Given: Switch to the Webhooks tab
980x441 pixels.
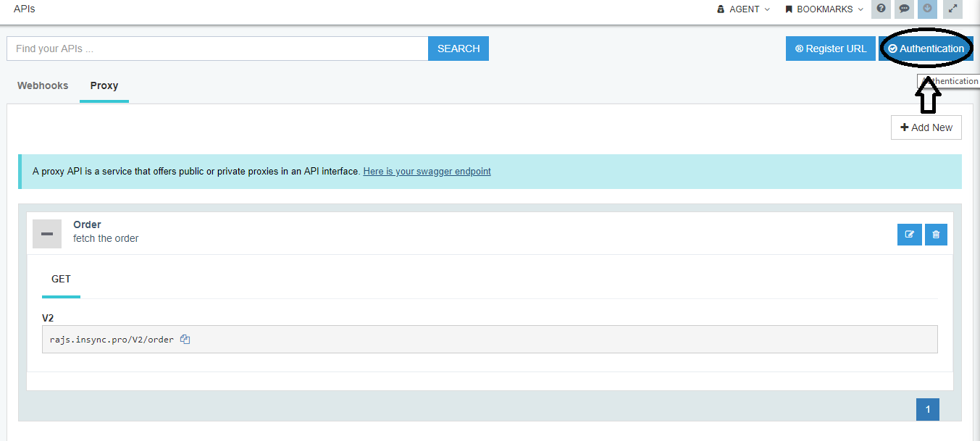Looking at the screenshot, I should tap(43, 85).
